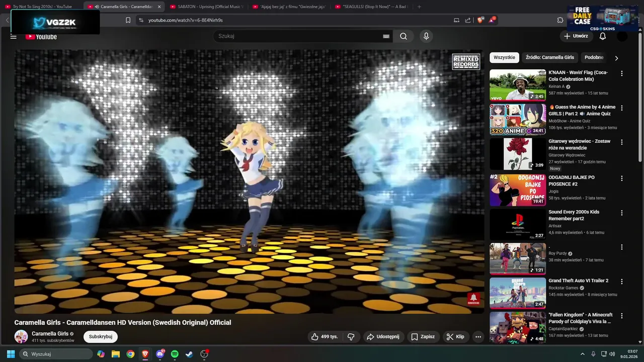
Task: Open Brave Shields lion icon
Action: point(480,20)
